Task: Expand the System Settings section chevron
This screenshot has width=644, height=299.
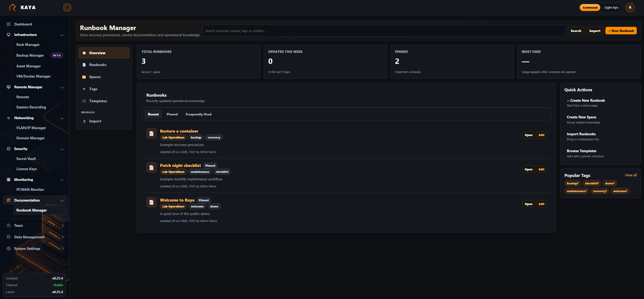Action: tap(63, 249)
